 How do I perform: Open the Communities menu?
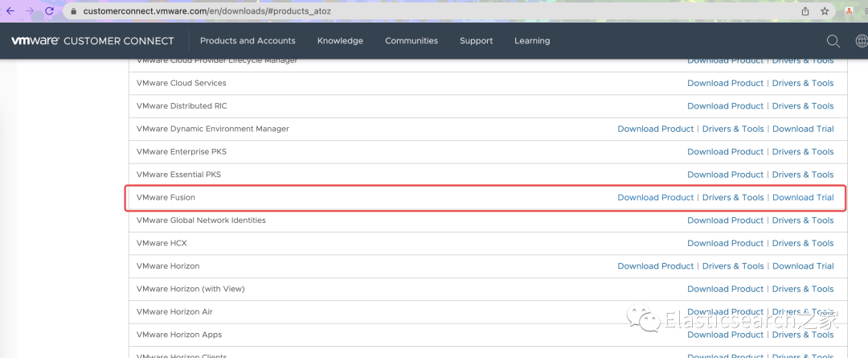411,40
